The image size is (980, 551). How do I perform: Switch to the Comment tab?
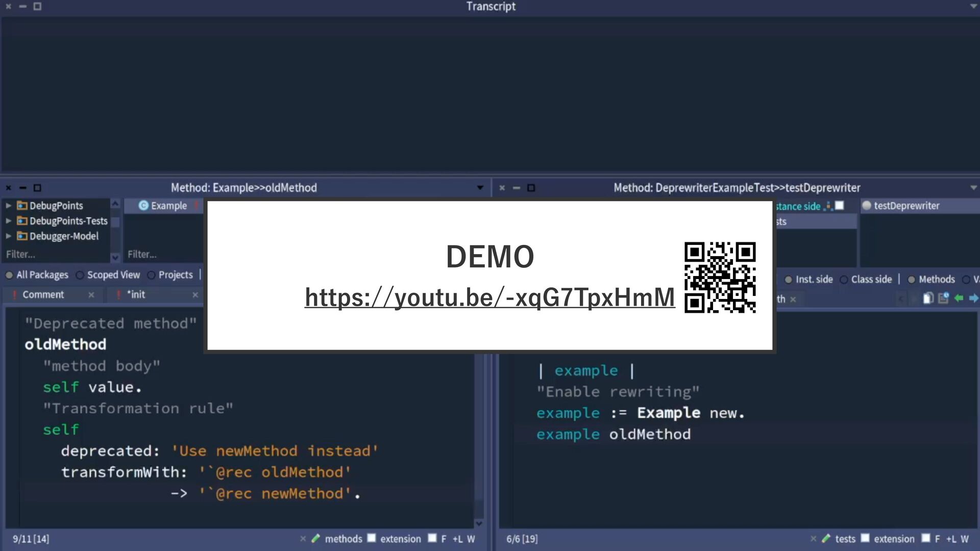tap(43, 294)
